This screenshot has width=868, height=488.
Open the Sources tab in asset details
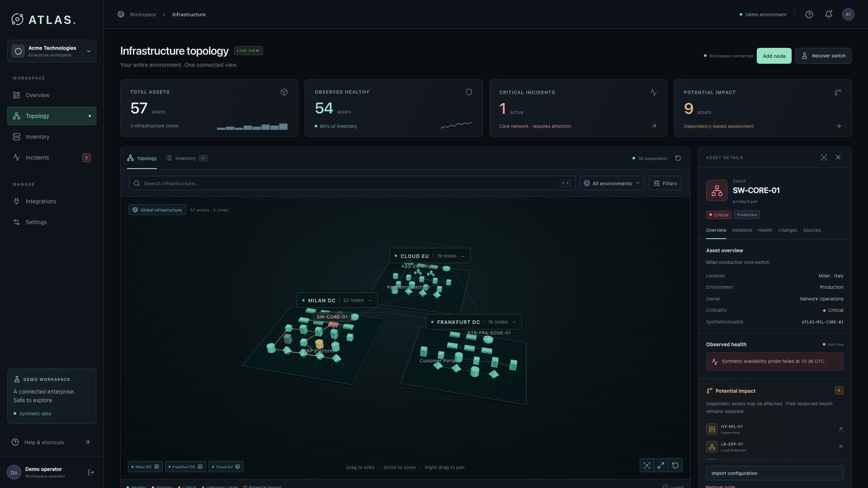click(812, 230)
